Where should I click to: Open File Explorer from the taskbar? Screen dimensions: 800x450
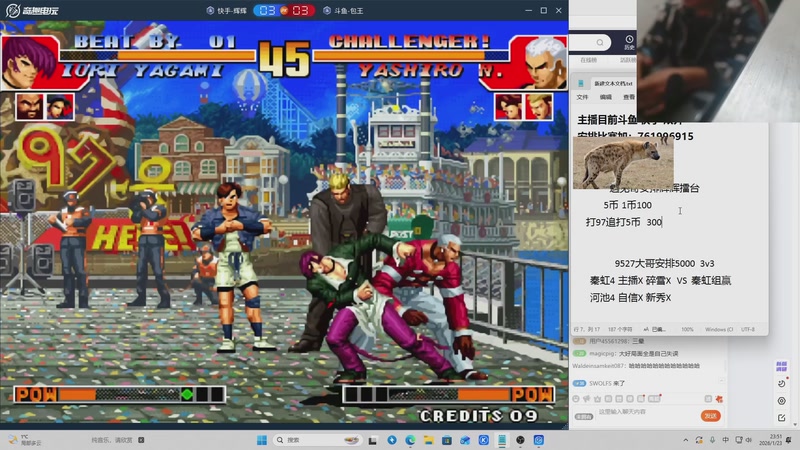tap(429, 440)
